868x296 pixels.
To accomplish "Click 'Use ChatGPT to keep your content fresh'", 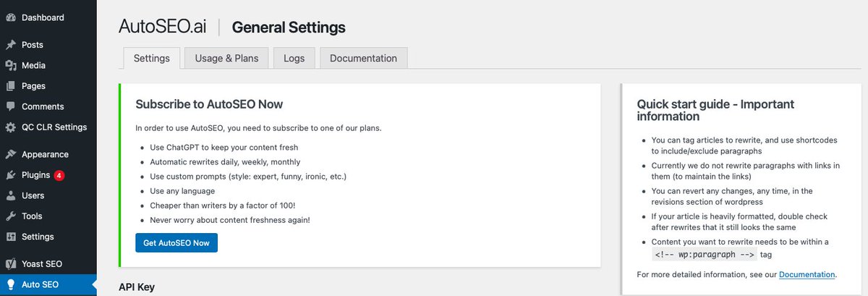I will pyautogui.click(x=224, y=147).
